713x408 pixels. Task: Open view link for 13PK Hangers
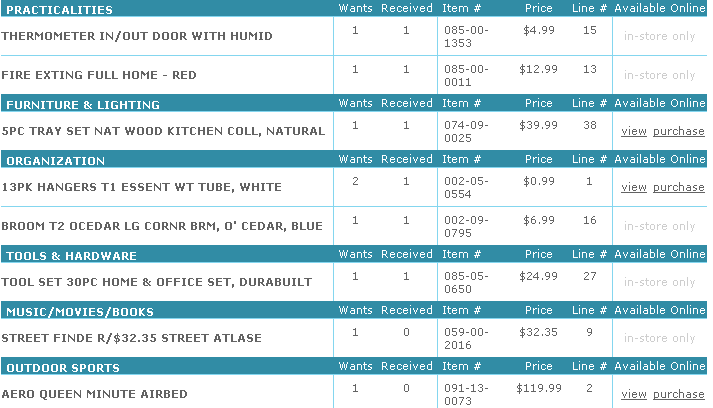click(x=633, y=187)
